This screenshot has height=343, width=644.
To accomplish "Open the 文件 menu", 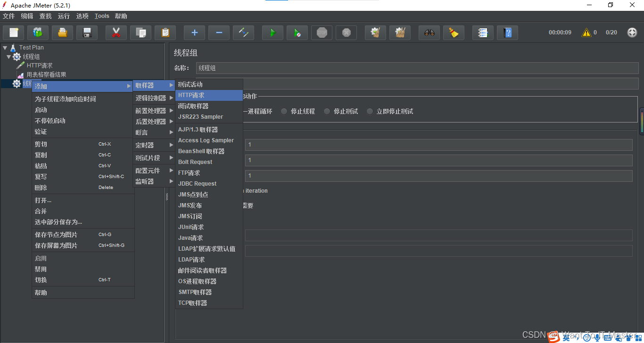I will click(x=9, y=16).
